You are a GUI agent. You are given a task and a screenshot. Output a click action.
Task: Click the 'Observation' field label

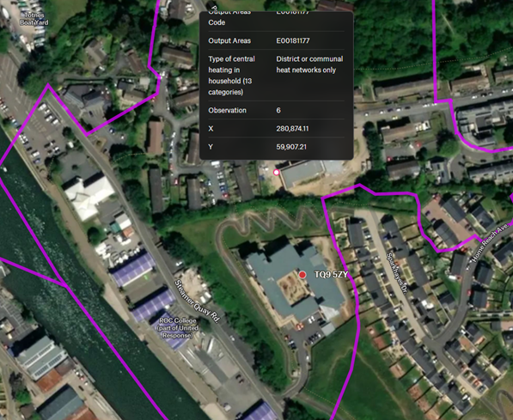[x=228, y=110]
